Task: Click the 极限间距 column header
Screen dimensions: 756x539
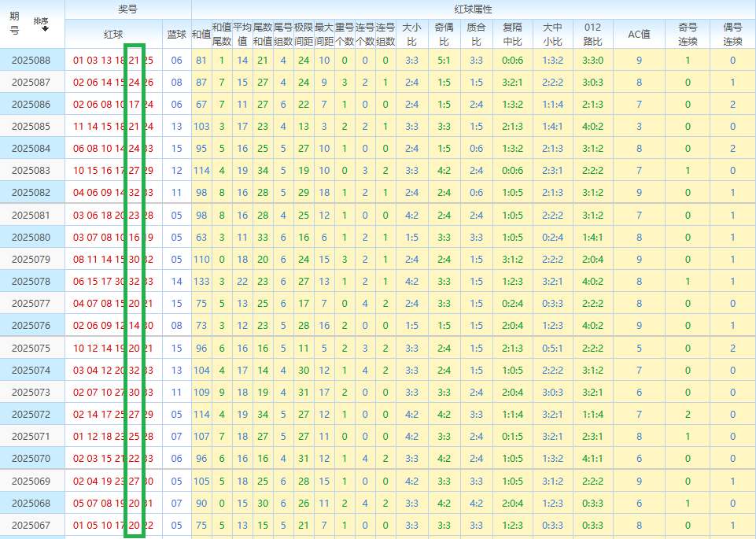Action: [x=304, y=35]
